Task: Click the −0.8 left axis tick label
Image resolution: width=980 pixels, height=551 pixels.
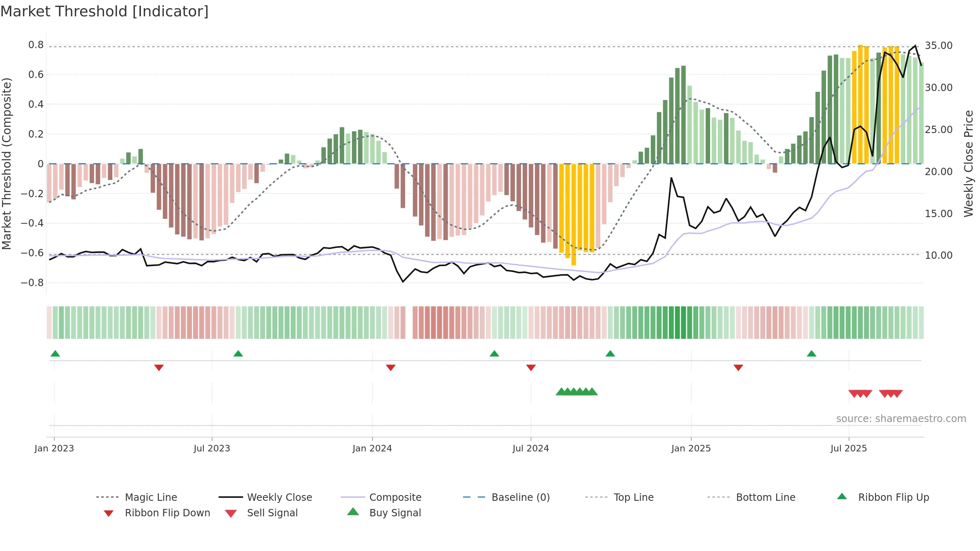Action: coord(32,283)
